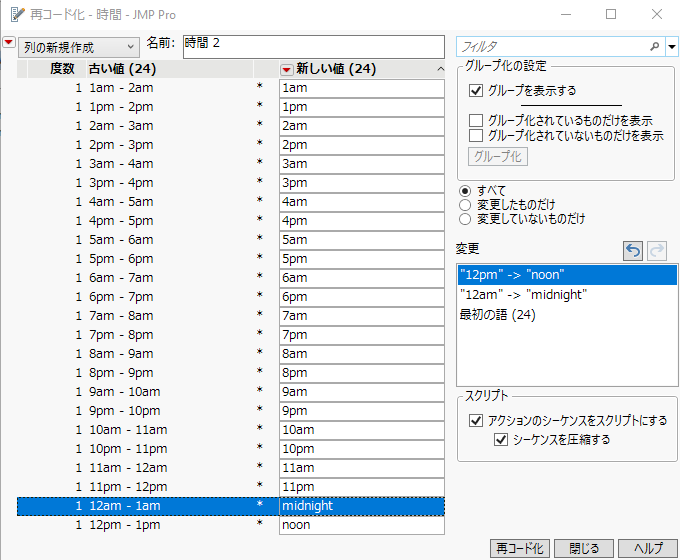Open the red triangle menu beside 新しい値
Screen dimensions: 680x560
287,69
